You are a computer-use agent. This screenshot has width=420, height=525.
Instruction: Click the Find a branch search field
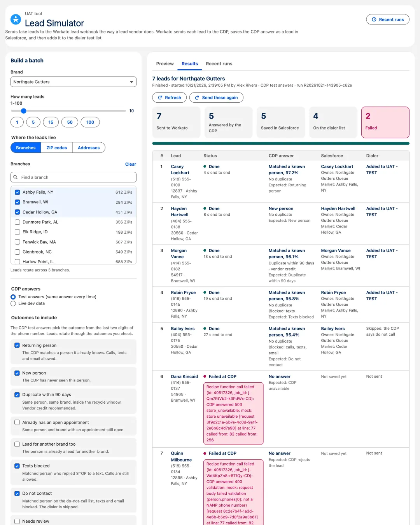pyautogui.click(x=73, y=177)
